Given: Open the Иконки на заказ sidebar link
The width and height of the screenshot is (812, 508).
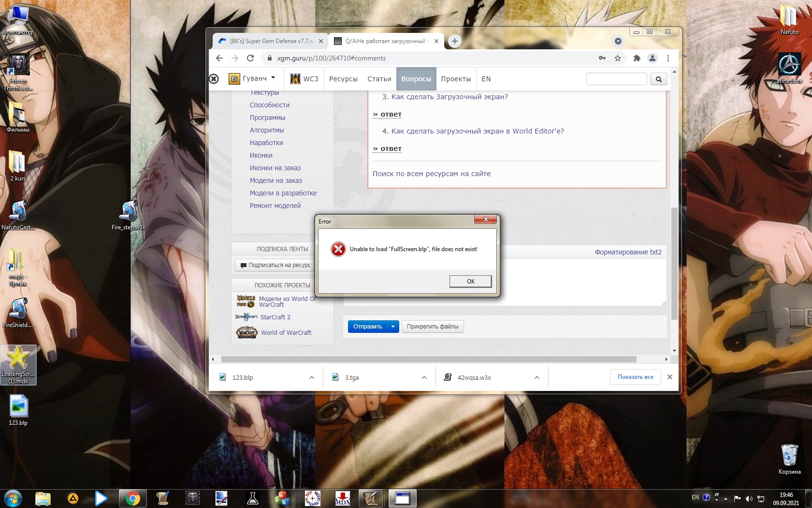Looking at the screenshot, I should coord(275,168).
